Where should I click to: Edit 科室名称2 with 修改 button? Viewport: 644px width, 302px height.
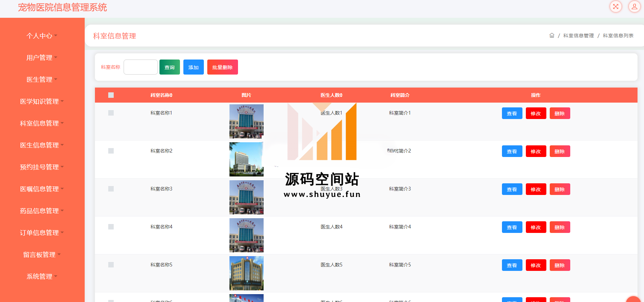click(x=536, y=151)
